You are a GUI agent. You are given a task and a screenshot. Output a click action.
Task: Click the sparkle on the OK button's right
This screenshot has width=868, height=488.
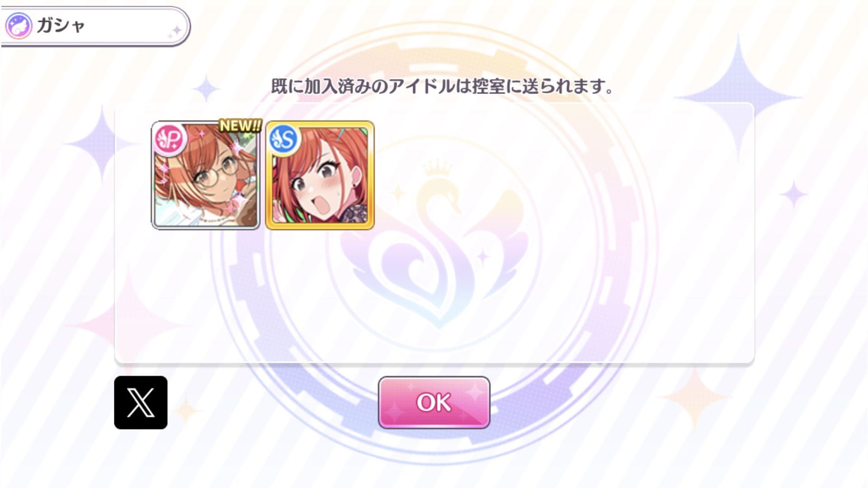[x=475, y=391]
